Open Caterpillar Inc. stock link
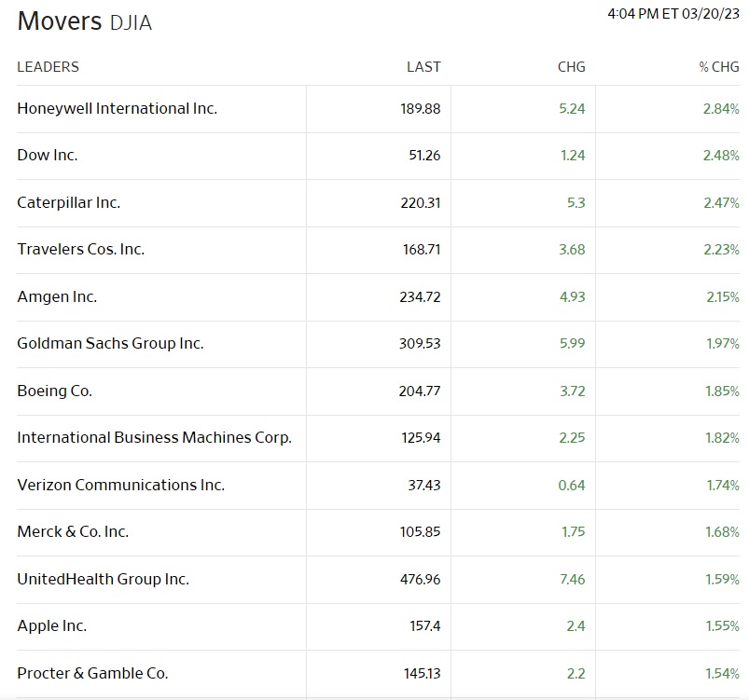 pyautogui.click(x=69, y=202)
